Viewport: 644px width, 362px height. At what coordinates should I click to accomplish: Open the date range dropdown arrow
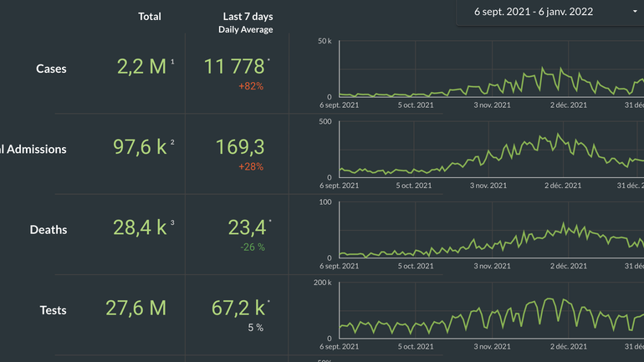click(x=636, y=12)
